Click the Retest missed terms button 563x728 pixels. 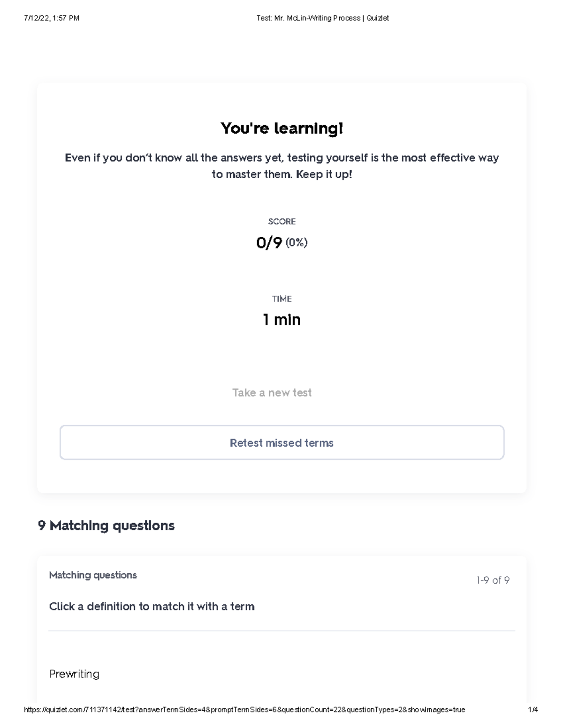click(281, 443)
